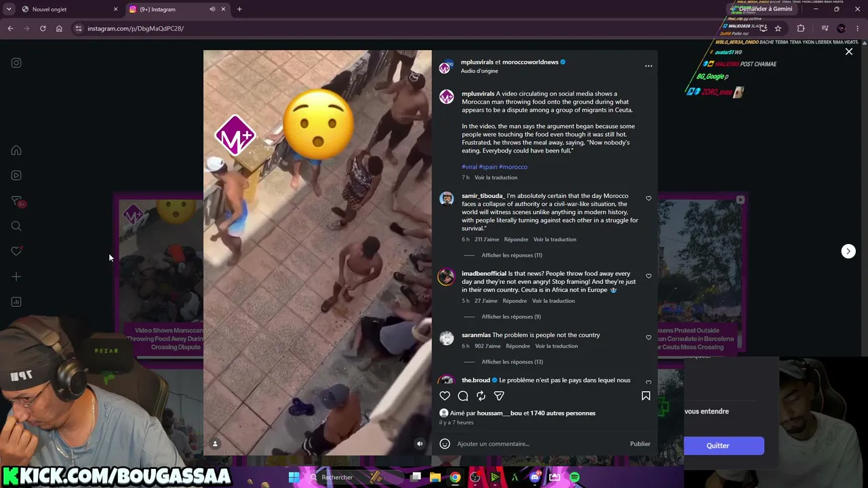868x488 pixels.
Task: Reply to saranmlas's comment
Action: click(x=517, y=346)
